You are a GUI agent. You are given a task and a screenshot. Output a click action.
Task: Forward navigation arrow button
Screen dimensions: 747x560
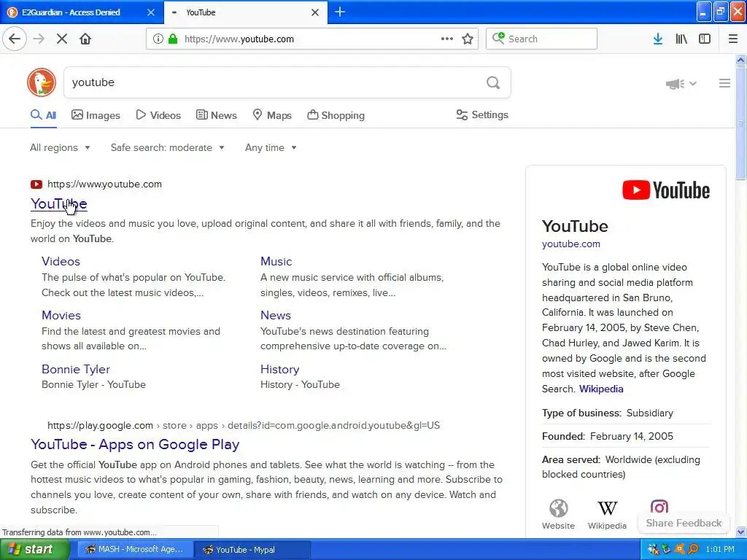[x=38, y=39]
